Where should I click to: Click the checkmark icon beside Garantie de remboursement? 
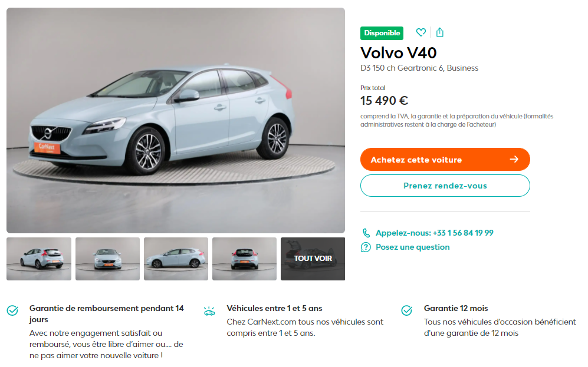(x=12, y=310)
